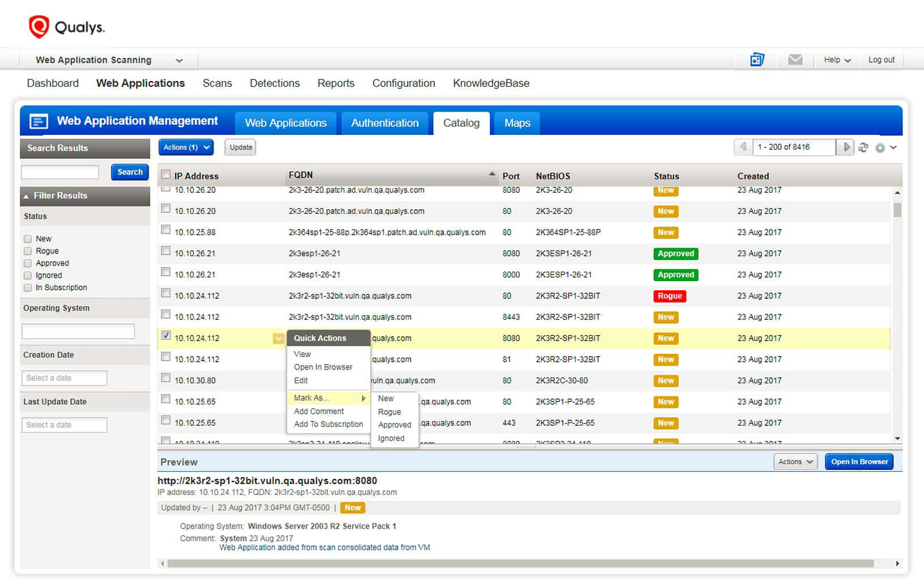Open the Help dropdown menu

coord(836,59)
